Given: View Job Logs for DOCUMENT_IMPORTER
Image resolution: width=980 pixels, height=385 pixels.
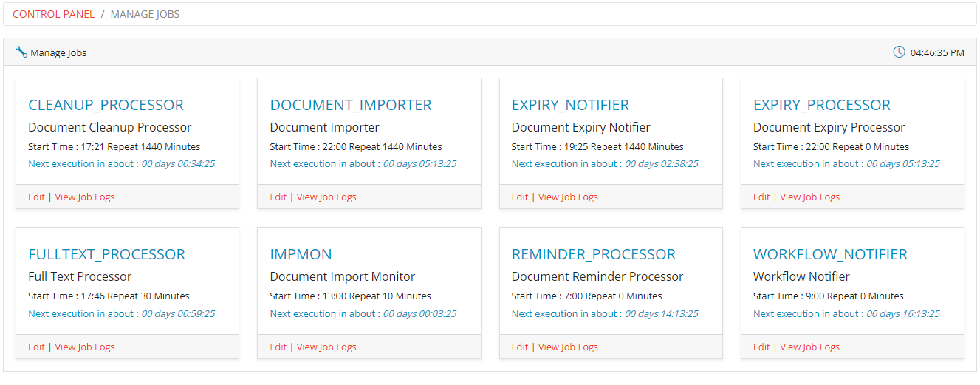Looking at the screenshot, I should point(326,197).
